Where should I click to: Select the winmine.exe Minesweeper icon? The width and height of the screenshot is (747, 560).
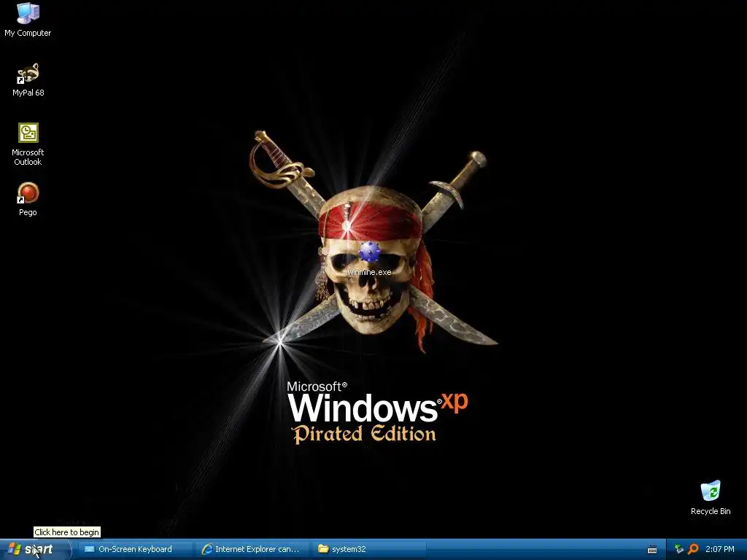[369, 252]
